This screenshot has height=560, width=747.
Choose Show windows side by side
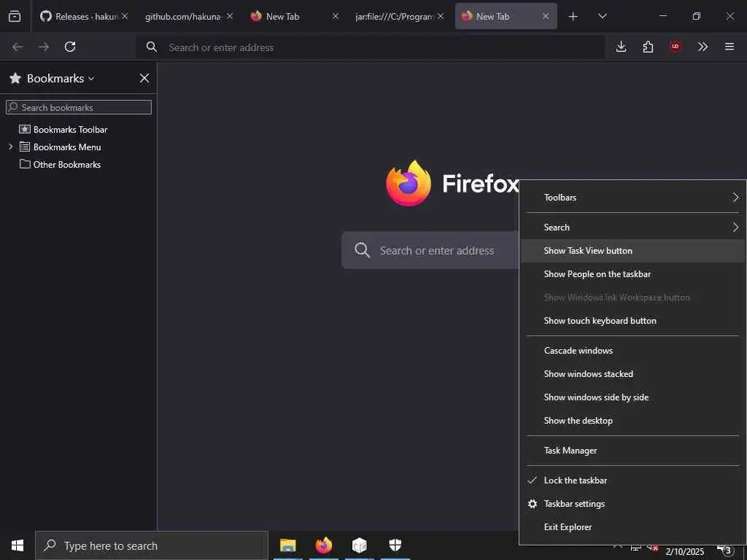click(x=632, y=397)
